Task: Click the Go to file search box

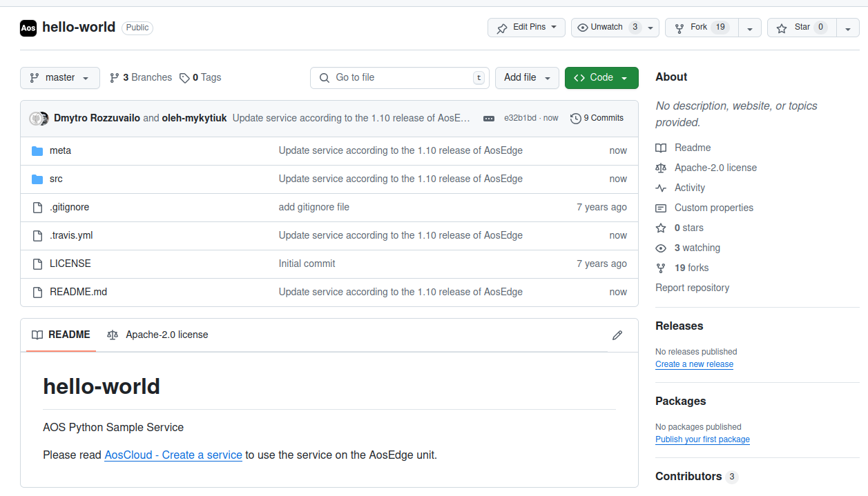Action: (x=399, y=77)
